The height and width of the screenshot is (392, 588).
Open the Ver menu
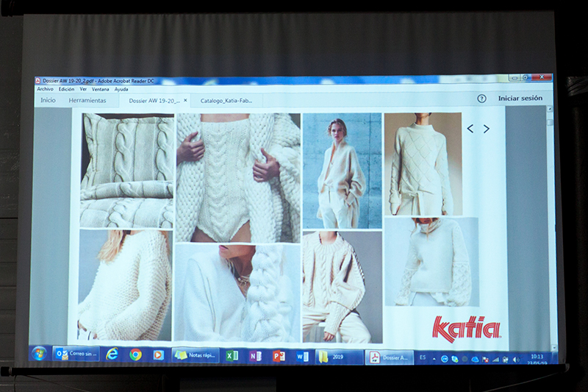[x=83, y=89]
